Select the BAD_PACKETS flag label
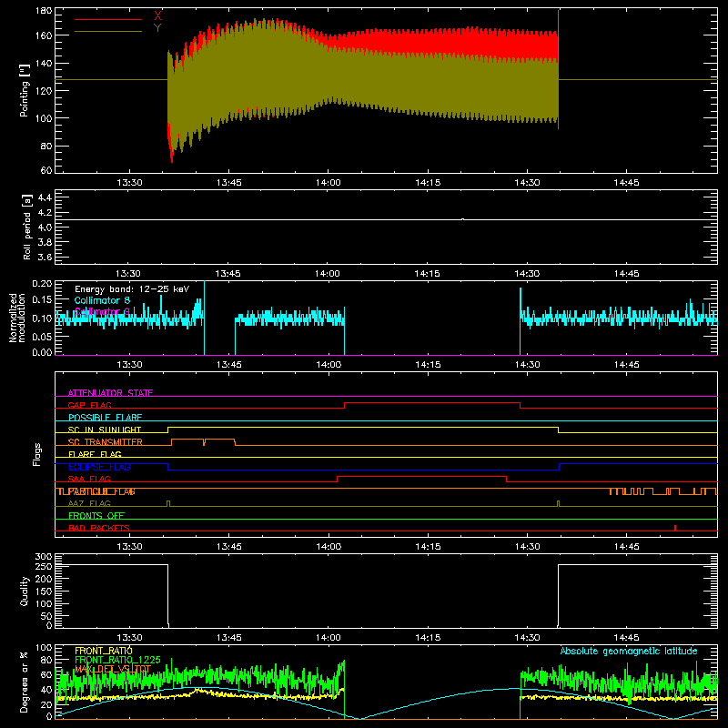Viewport: 728px width, 728px height. coord(99,529)
